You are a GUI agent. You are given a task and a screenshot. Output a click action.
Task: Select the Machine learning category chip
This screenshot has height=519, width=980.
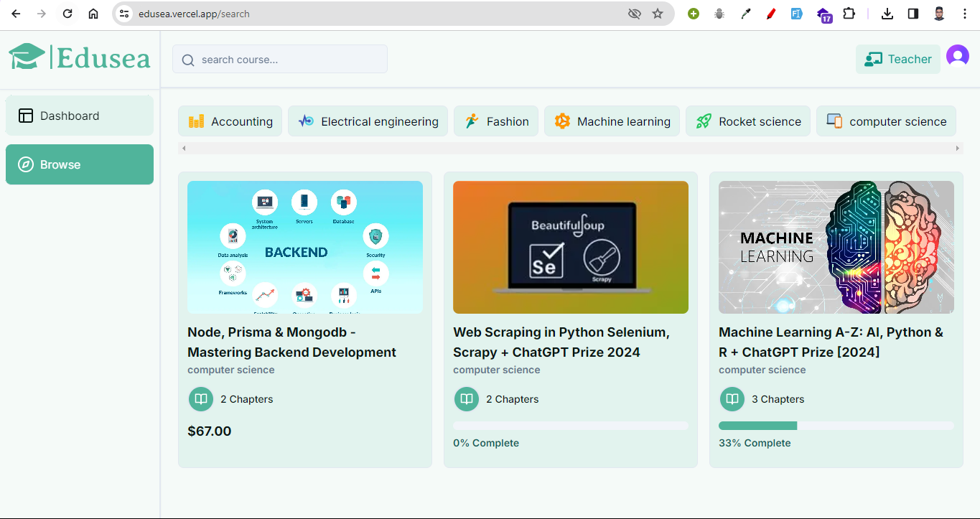612,121
